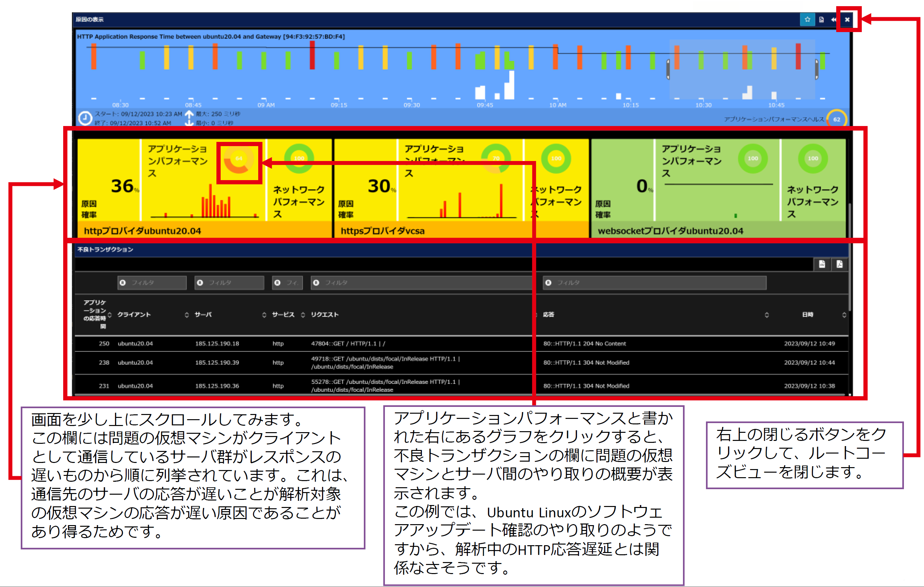Click the client filter input field

click(152, 283)
